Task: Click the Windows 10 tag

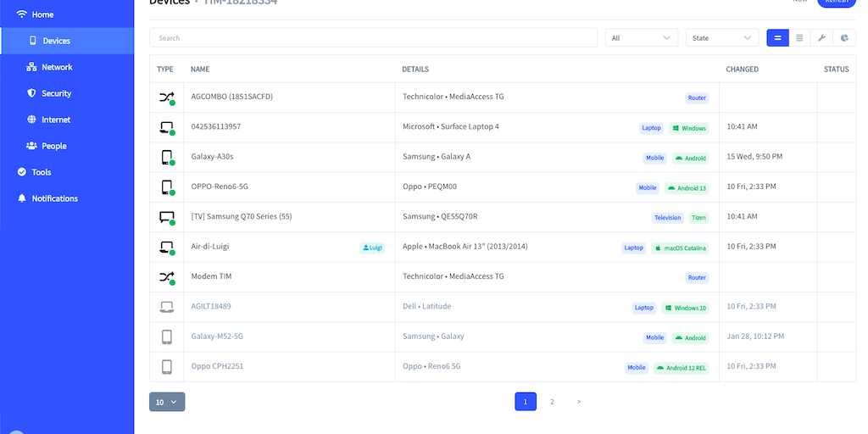Action: click(685, 308)
